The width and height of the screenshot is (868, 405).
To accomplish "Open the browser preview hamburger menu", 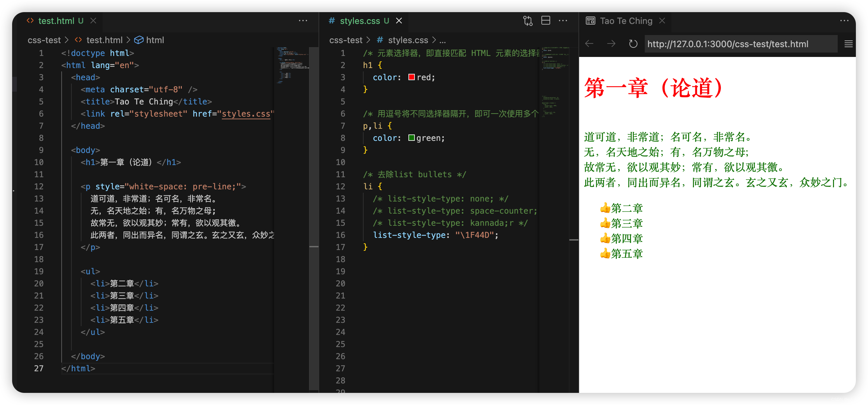I will tap(848, 44).
